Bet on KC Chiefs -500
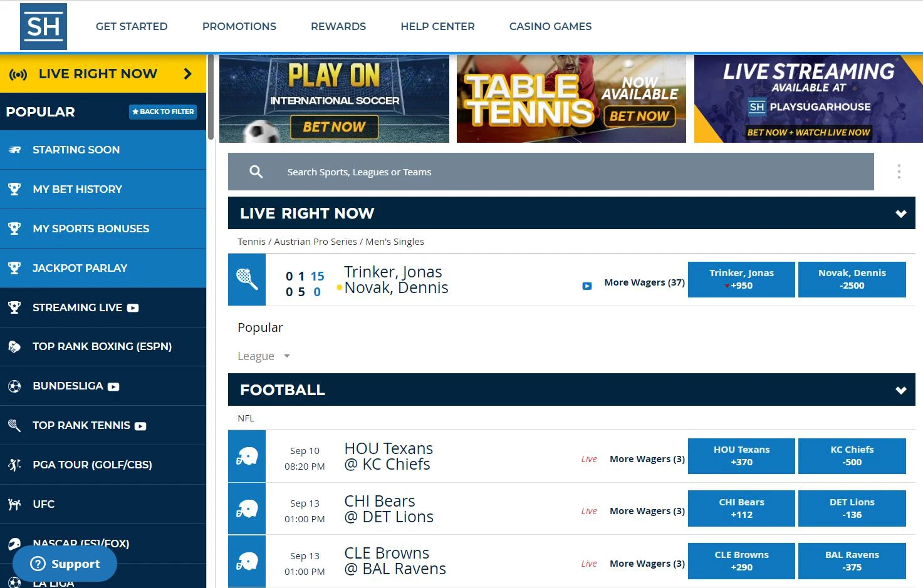The image size is (923, 588). [852, 456]
